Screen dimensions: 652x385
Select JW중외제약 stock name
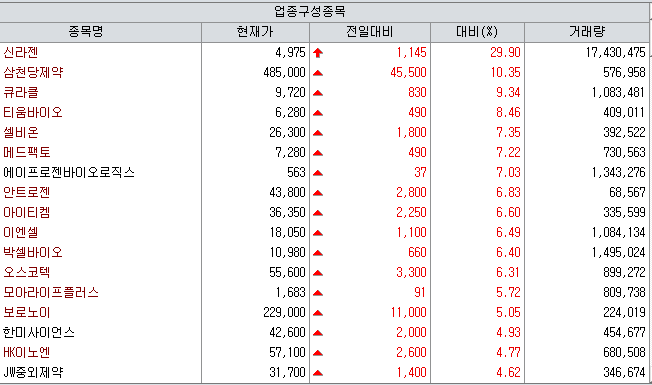pos(33,372)
